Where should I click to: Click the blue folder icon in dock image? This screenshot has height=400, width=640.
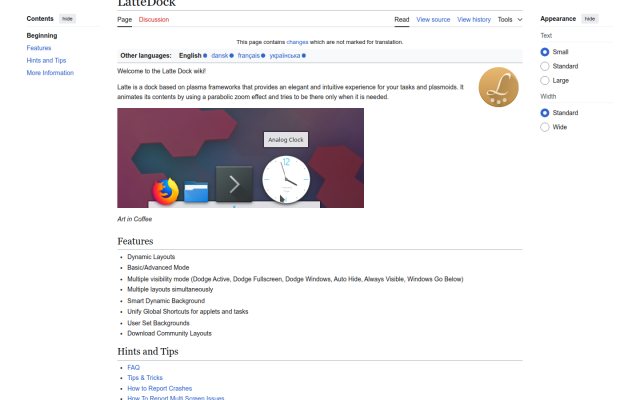click(196, 192)
